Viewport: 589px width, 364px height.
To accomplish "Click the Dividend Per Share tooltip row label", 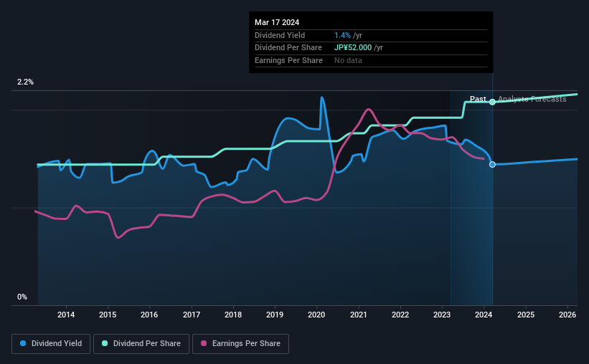I will coord(288,48).
